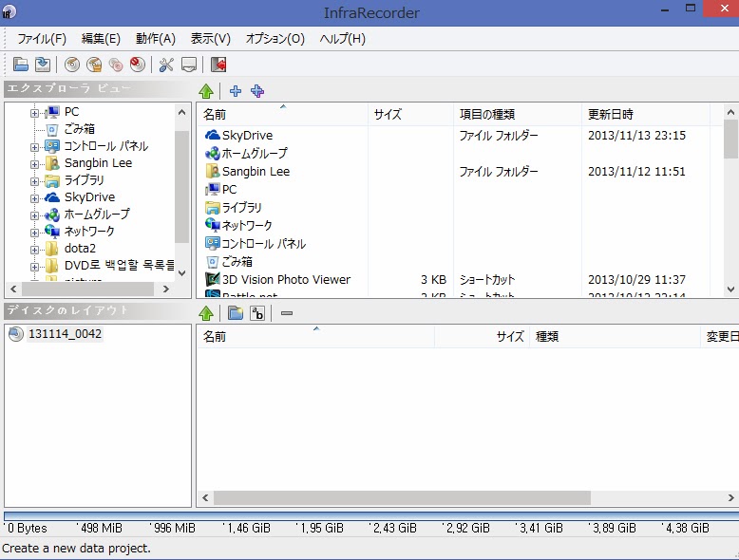Select ホームグループ in the file list
The width and height of the screenshot is (739, 560).
pyautogui.click(x=255, y=154)
